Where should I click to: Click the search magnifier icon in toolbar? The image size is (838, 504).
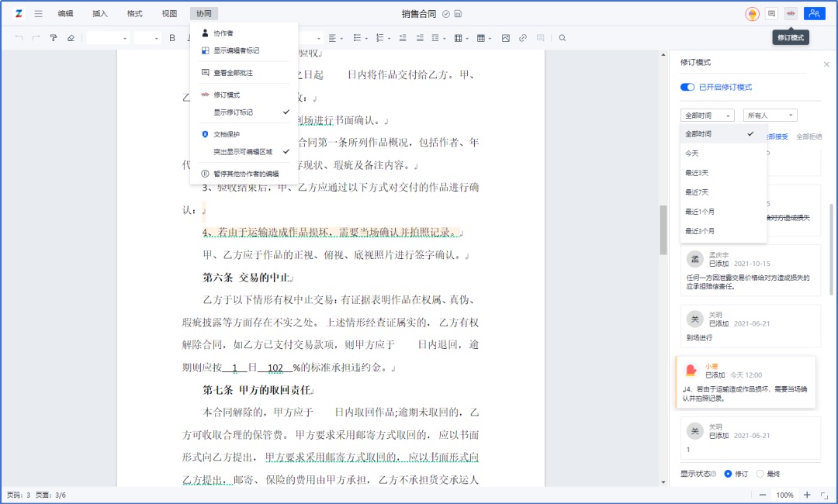coord(563,38)
